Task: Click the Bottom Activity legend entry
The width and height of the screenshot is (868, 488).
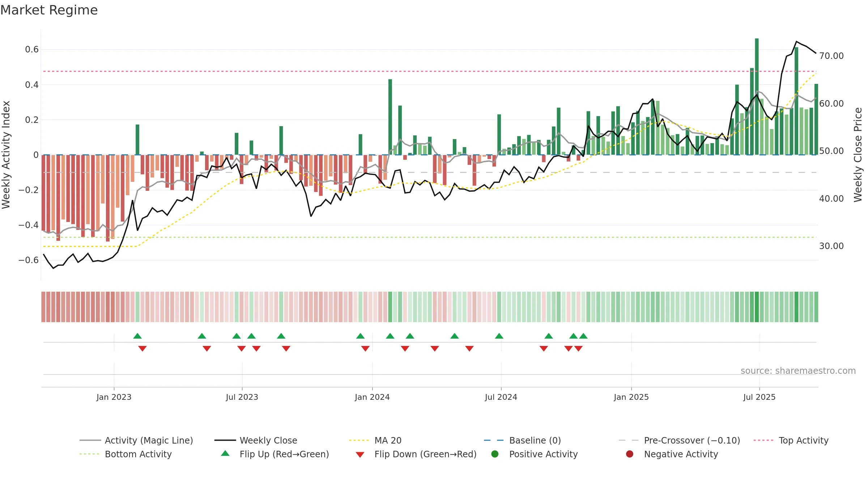Action: [x=125, y=454]
